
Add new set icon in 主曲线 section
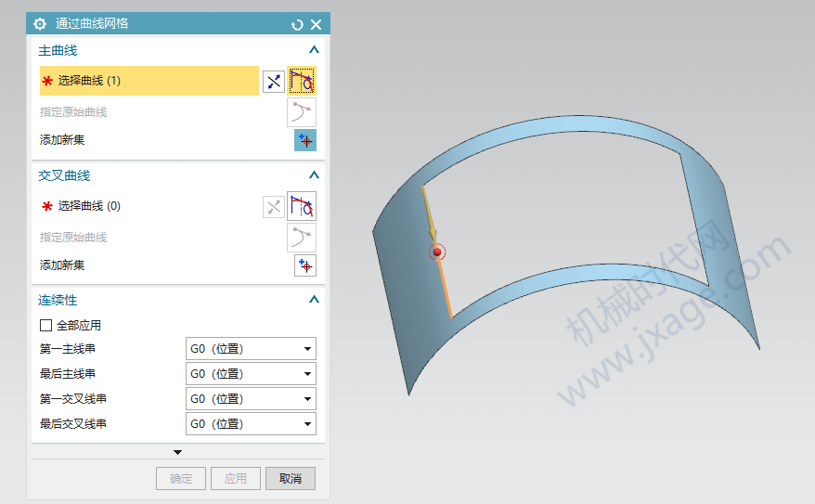click(x=305, y=140)
